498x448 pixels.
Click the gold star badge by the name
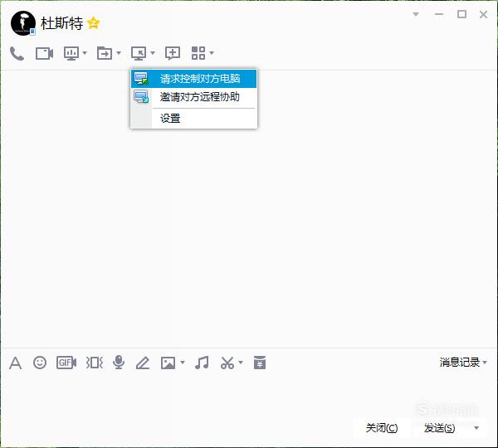(x=93, y=23)
